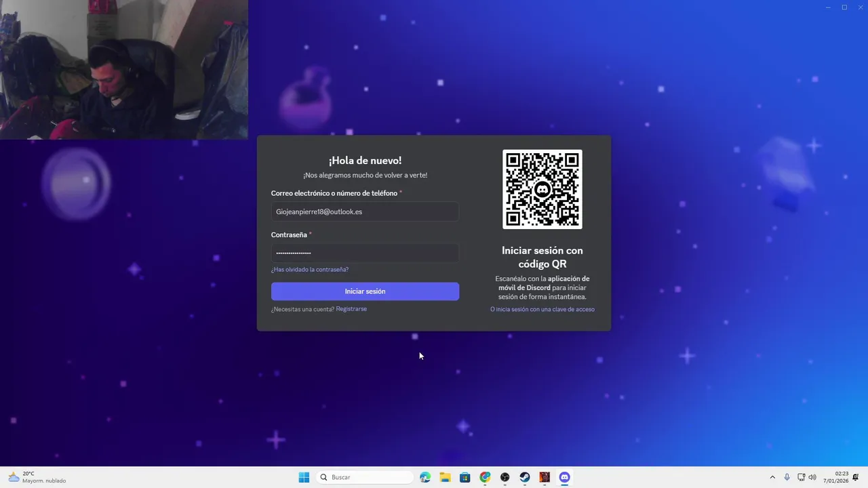This screenshot has height=488, width=868.
Task: Open the network status tray icon
Action: pyautogui.click(x=801, y=477)
